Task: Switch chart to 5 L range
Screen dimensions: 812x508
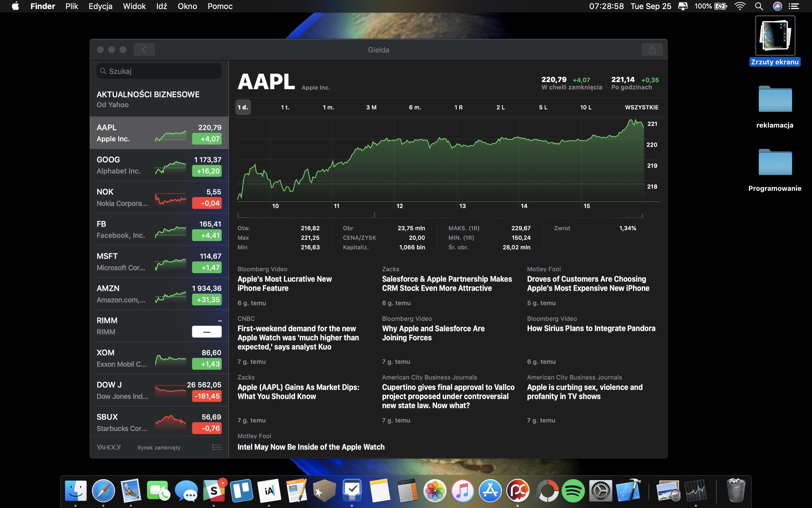Action: [543, 107]
